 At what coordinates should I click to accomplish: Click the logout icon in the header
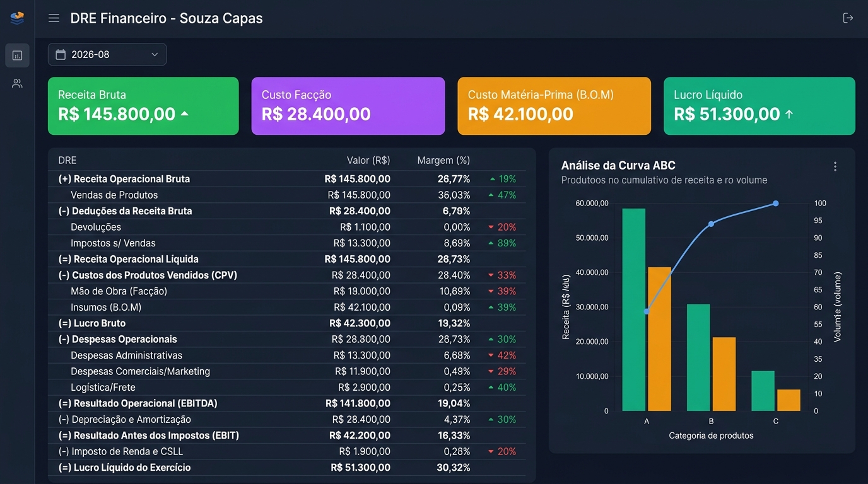pos(848,18)
